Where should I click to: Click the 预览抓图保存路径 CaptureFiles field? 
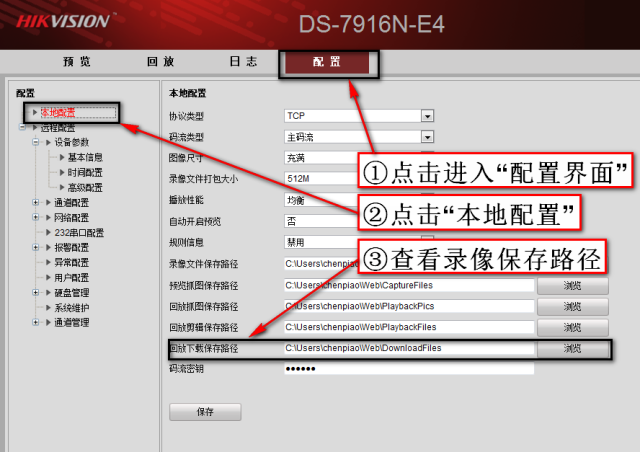(409, 285)
